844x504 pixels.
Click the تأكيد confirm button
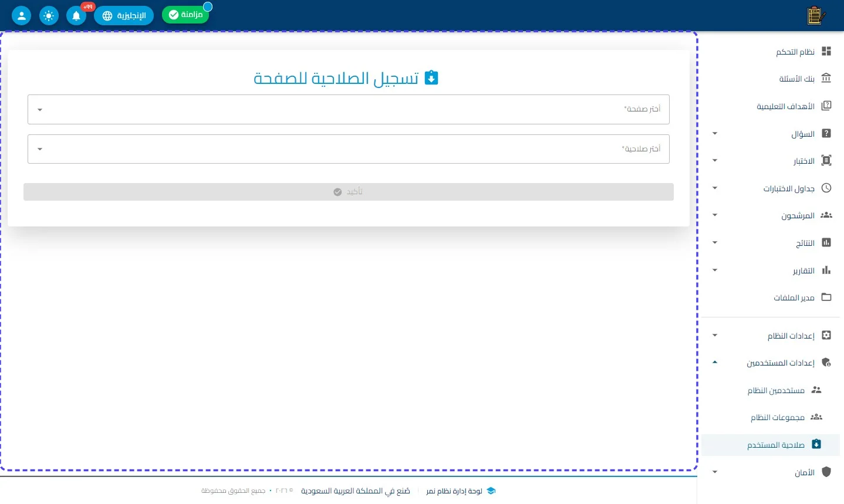349,192
